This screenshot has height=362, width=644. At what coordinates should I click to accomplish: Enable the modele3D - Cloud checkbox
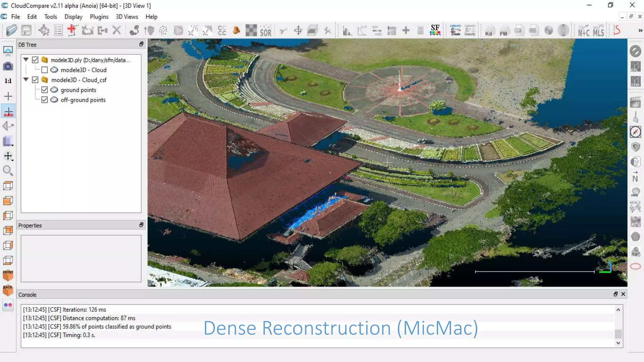(45, 70)
